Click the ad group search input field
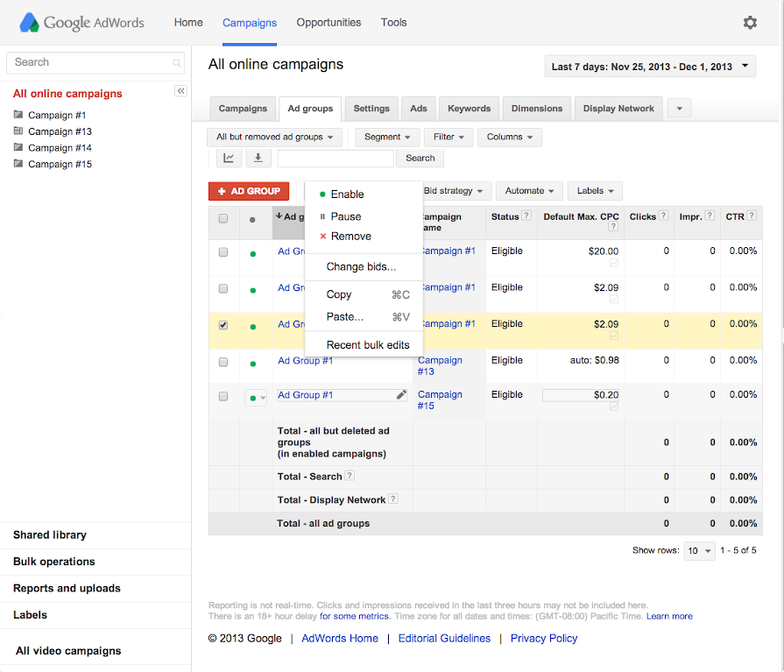This screenshot has width=784, height=672. (335, 159)
